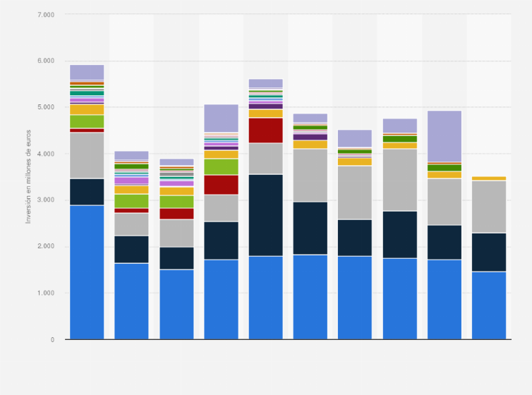532x395 pixels.
Task: Click the blue bottom segment of the leftmost bar
Action: tap(87, 272)
